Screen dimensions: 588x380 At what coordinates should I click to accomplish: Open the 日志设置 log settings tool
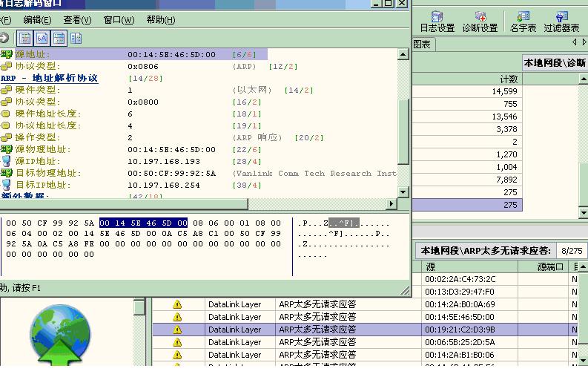point(437,22)
